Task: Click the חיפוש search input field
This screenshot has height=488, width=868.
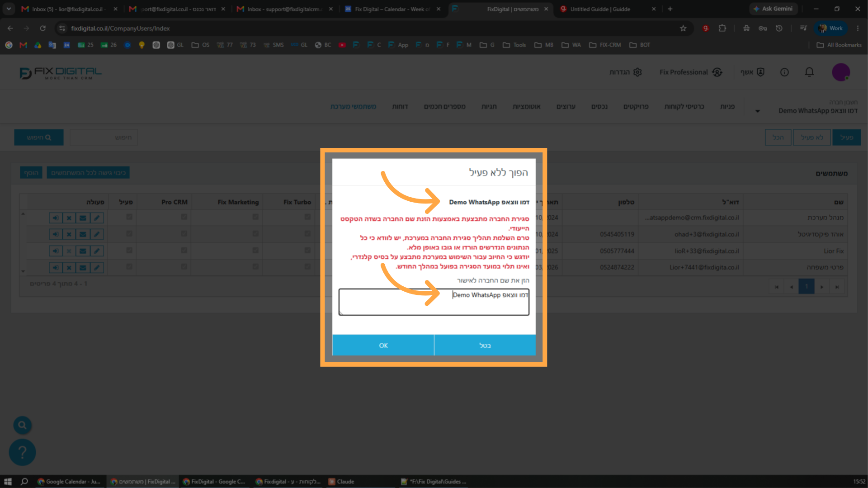Action: tap(104, 137)
